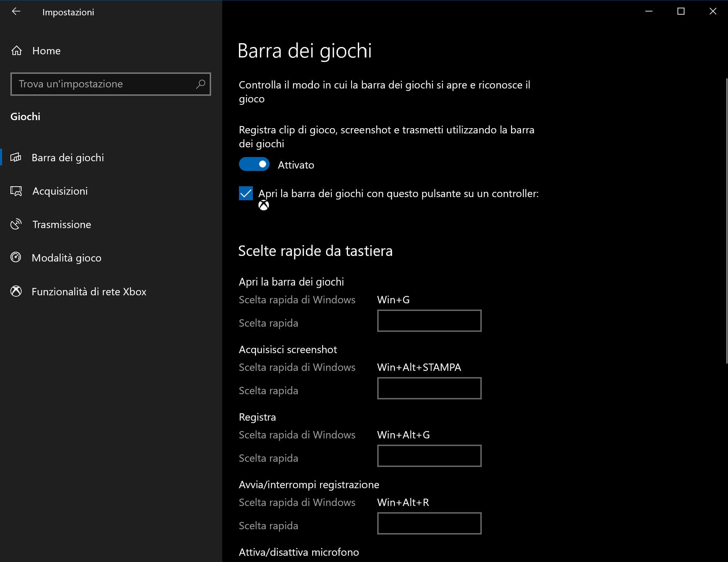
Task: Click the back arrow icon
Action: pyautogui.click(x=16, y=11)
